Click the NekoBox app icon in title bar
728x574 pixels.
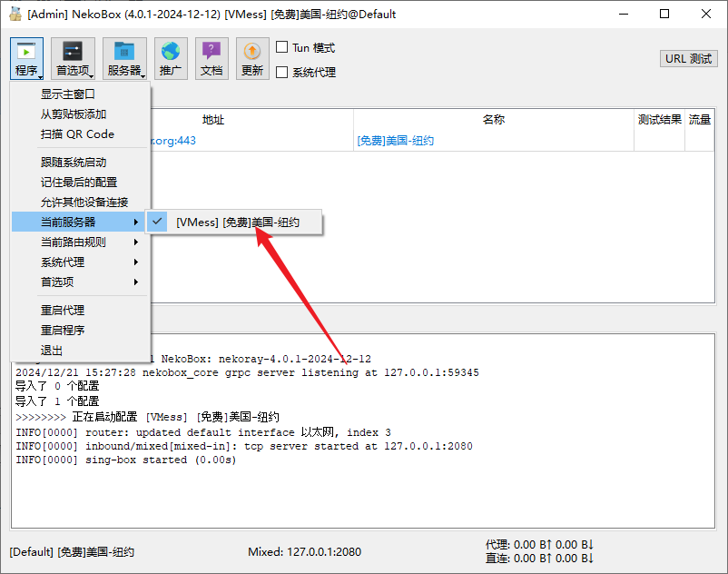15,14
